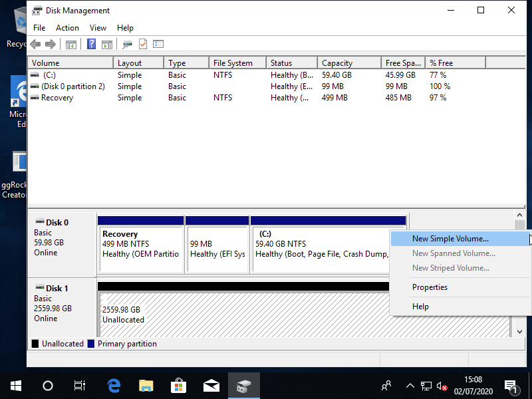Show hidden tray icons chevron

point(410,386)
